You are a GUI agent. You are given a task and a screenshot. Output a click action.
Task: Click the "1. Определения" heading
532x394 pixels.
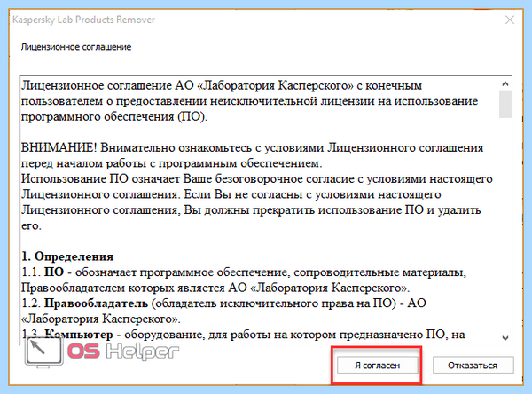(x=67, y=256)
